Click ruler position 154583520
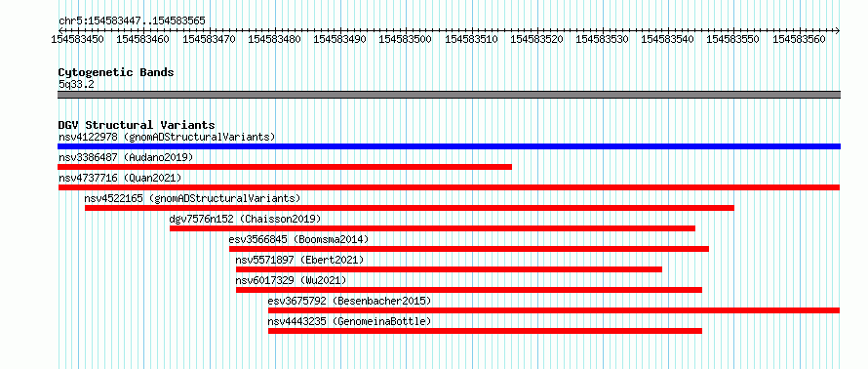Screen dimensions: 868x369 (x=537, y=39)
